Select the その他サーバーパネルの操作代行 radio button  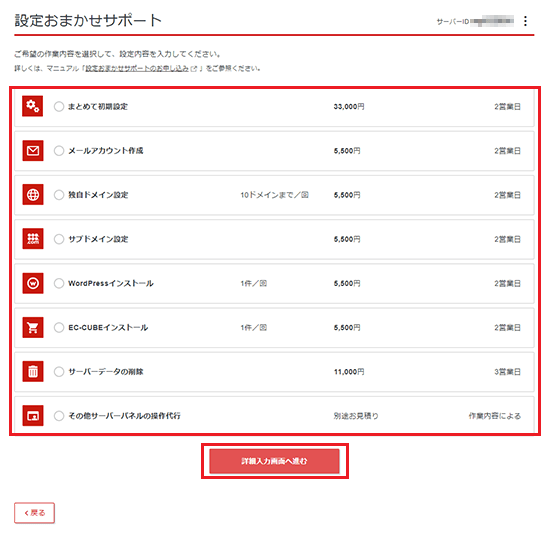pos(59,416)
